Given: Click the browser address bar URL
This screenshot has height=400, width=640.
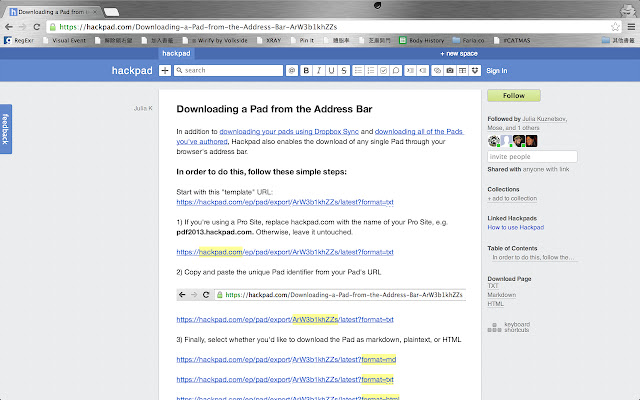Looking at the screenshot, I should pos(198,27).
